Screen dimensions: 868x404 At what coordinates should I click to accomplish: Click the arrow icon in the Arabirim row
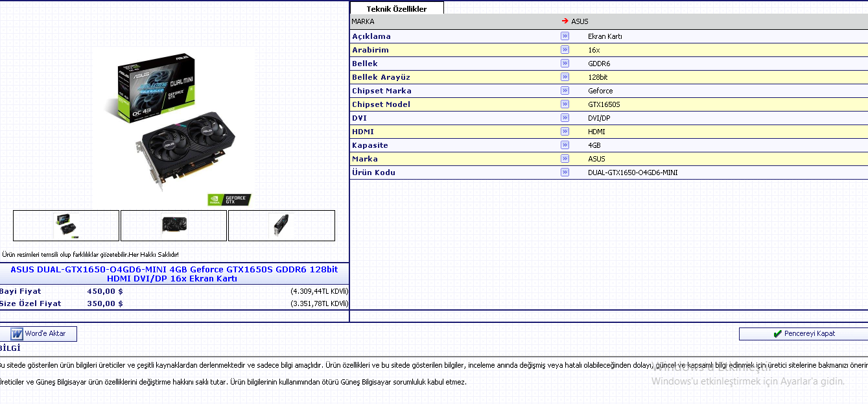coord(565,50)
